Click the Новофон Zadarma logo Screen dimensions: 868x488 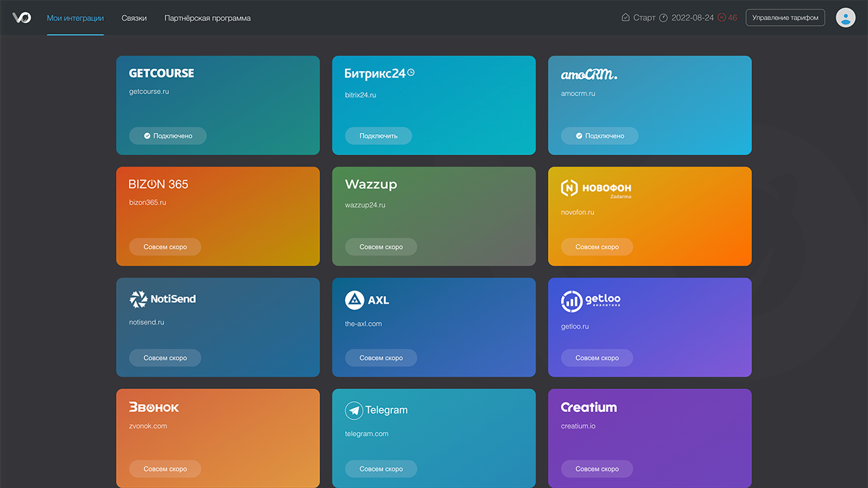tap(596, 188)
